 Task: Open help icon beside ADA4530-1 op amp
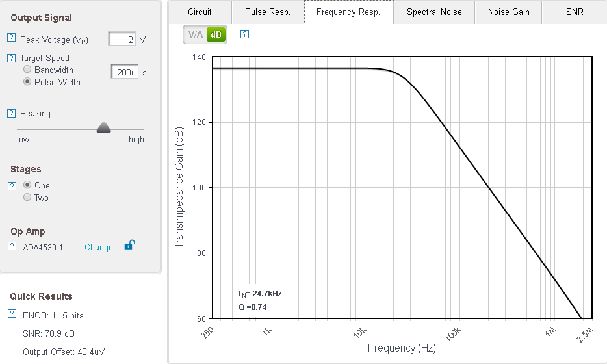click(x=11, y=246)
